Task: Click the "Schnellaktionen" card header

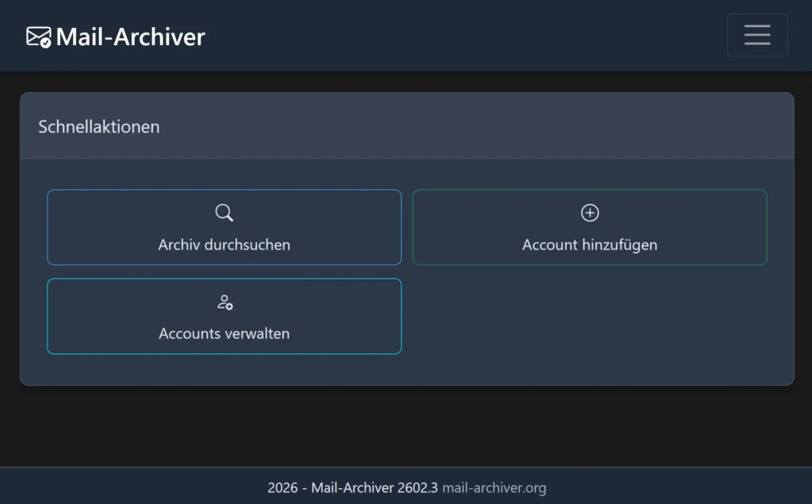Action: 99,127
